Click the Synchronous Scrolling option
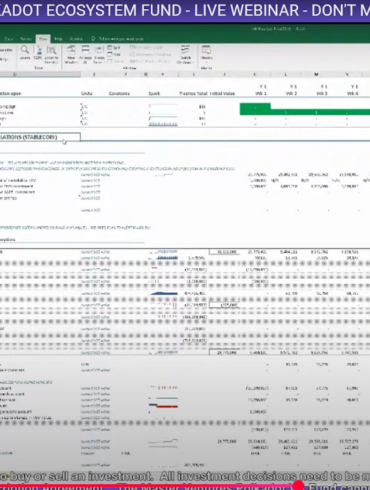Image resolution: width=370 pixels, height=490 pixels. point(150,54)
